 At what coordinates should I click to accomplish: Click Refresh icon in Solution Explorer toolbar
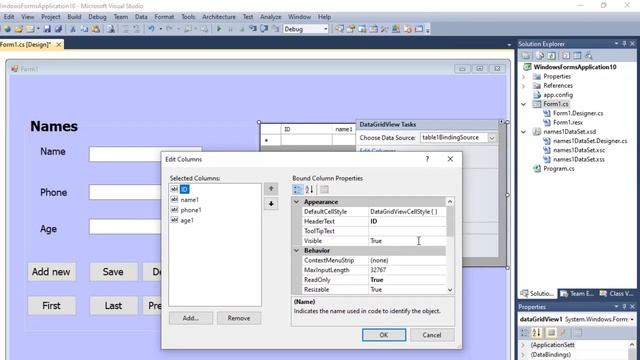[551, 55]
